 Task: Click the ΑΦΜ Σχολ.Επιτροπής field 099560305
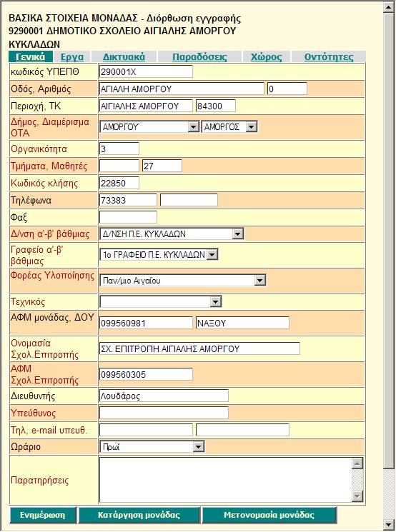[x=146, y=374]
